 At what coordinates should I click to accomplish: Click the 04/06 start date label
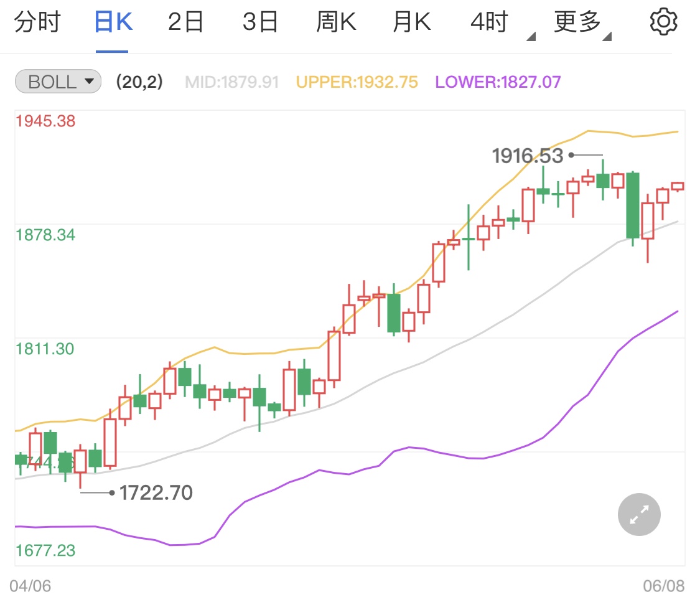[x=30, y=586]
